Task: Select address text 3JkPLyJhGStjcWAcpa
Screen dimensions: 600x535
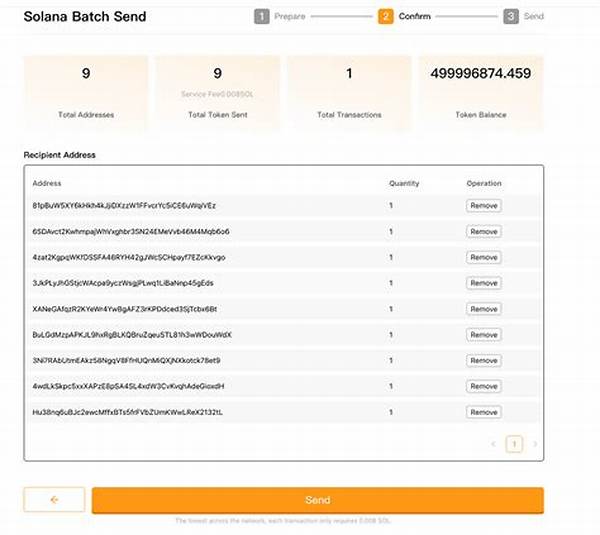Action: (123, 283)
